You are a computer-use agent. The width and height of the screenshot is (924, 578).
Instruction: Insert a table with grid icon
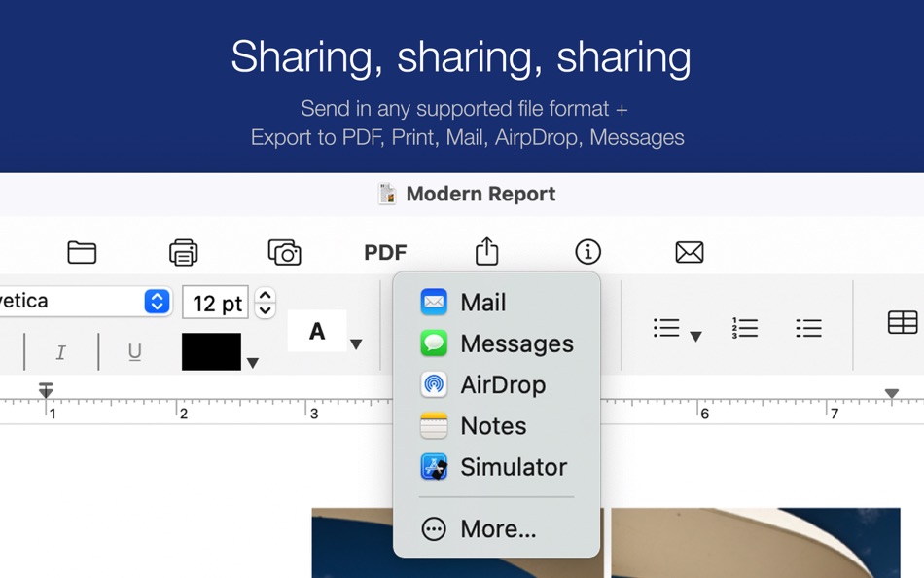pyautogui.click(x=903, y=323)
